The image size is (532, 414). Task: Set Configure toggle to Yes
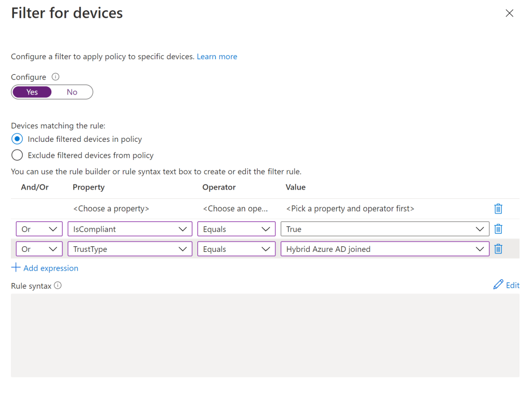coord(32,92)
